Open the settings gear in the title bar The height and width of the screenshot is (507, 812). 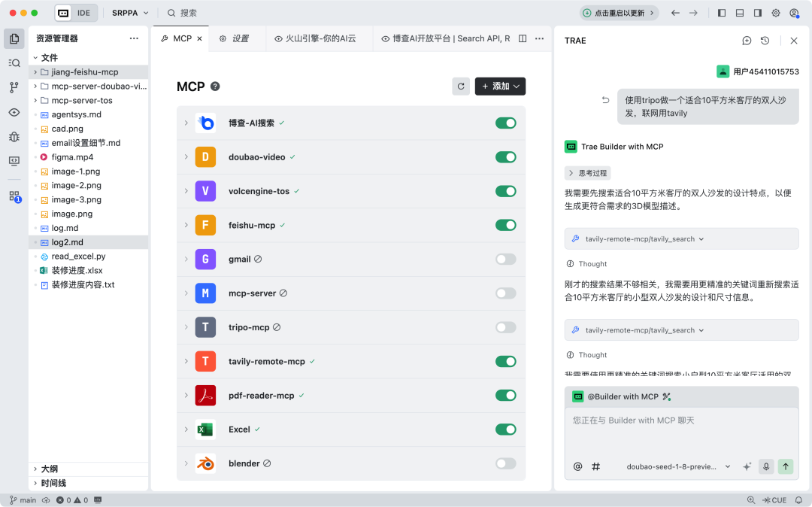pyautogui.click(x=776, y=12)
